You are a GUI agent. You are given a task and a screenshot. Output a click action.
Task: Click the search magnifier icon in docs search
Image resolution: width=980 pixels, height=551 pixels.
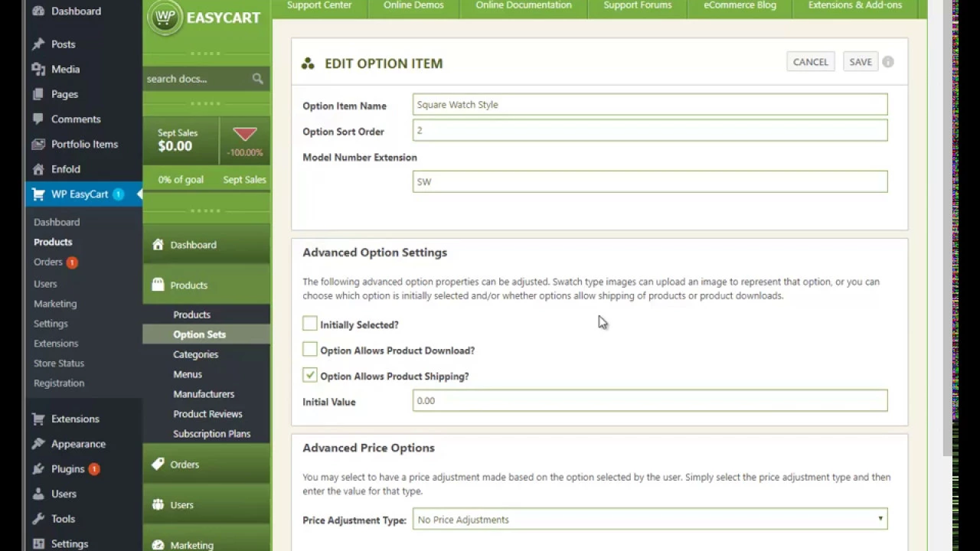257,79
